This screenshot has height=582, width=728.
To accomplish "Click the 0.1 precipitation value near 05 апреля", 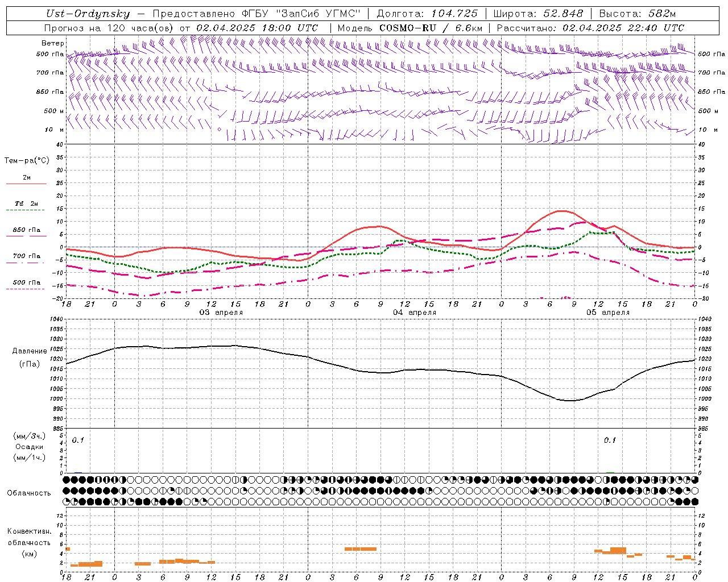I will (x=610, y=440).
